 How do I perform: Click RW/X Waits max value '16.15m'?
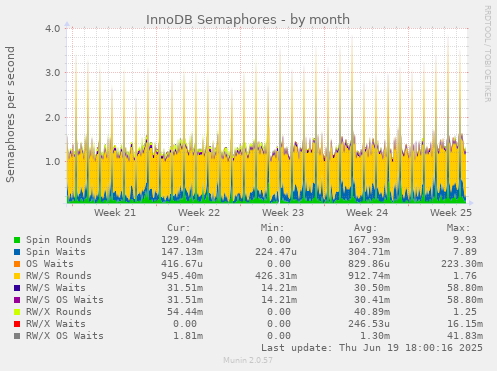tap(465, 324)
